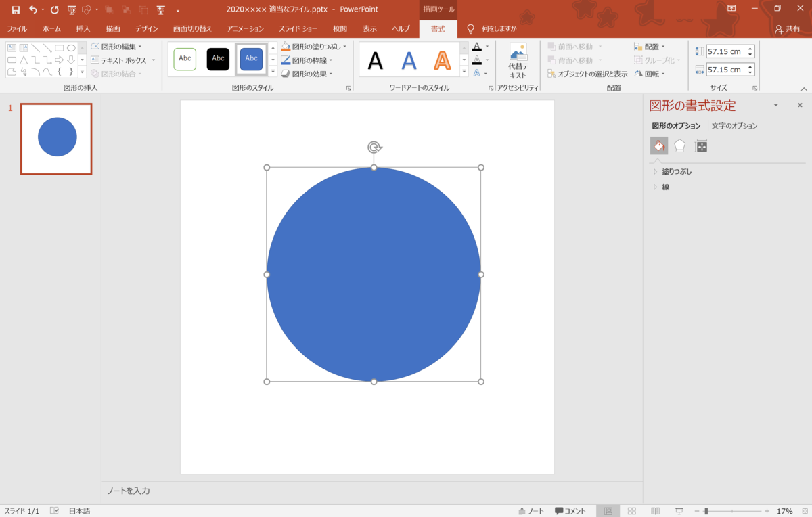The height and width of the screenshot is (517, 812).
Task: Open Ribbon Display Options in title bar
Action: [x=731, y=9]
